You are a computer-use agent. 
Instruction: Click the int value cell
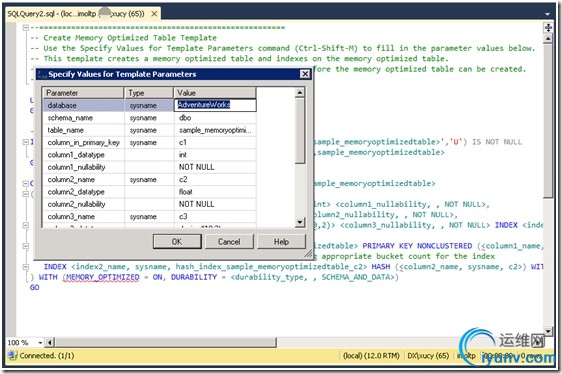pyautogui.click(x=215, y=155)
